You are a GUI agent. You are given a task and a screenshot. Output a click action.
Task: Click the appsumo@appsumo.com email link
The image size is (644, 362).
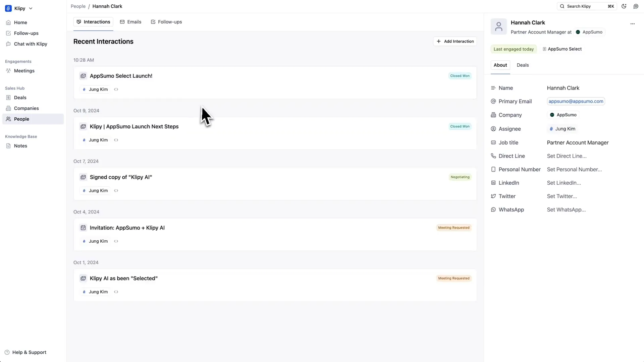(x=576, y=101)
